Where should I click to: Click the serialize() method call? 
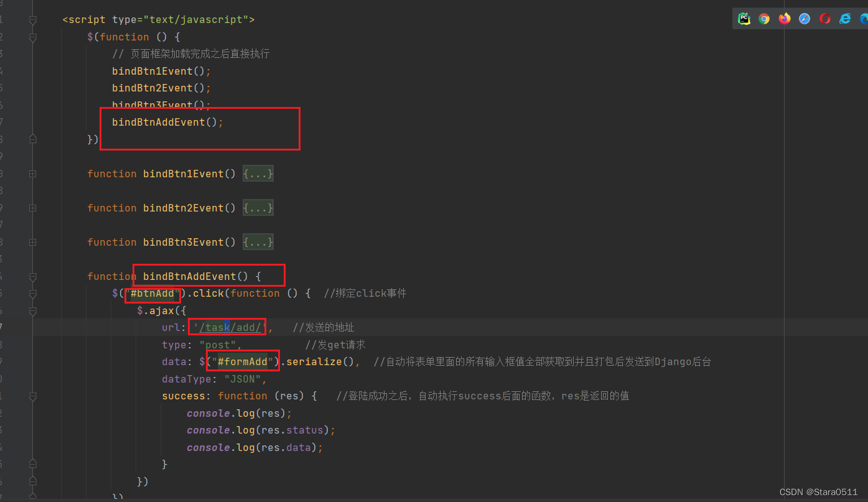(x=320, y=362)
